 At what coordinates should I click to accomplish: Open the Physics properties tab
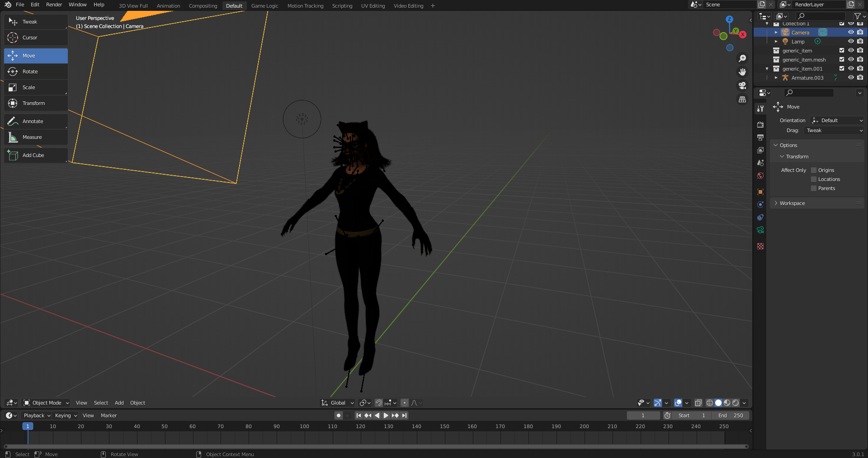click(760, 205)
